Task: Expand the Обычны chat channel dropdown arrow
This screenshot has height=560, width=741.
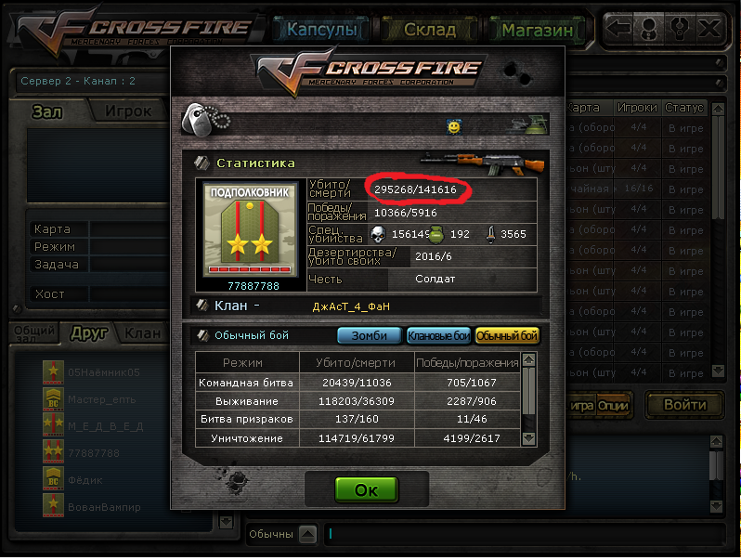Action: pyautogui.click(x=307, y=534)
